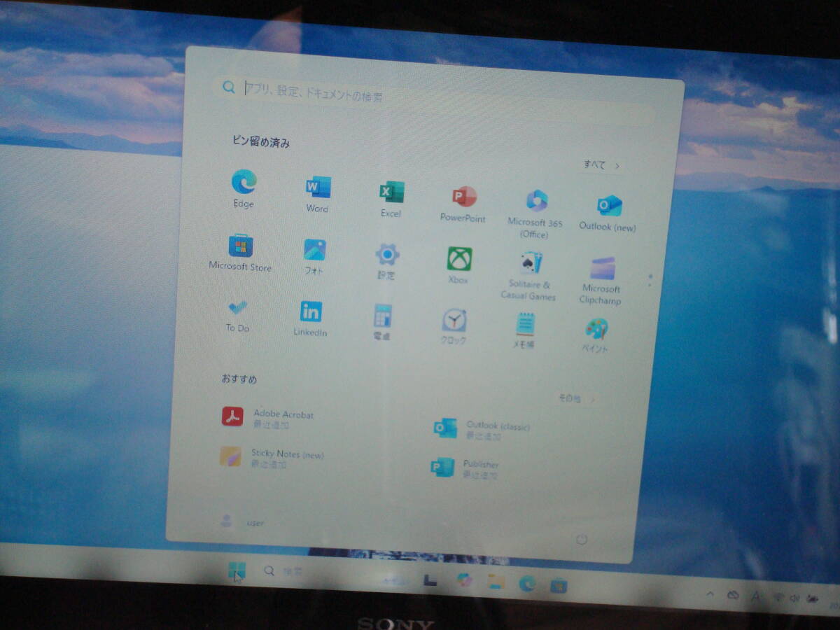The width and height of the screenshot is (840, 630).
Task: Focus the Start menu search field
Action: click(434, 99)
